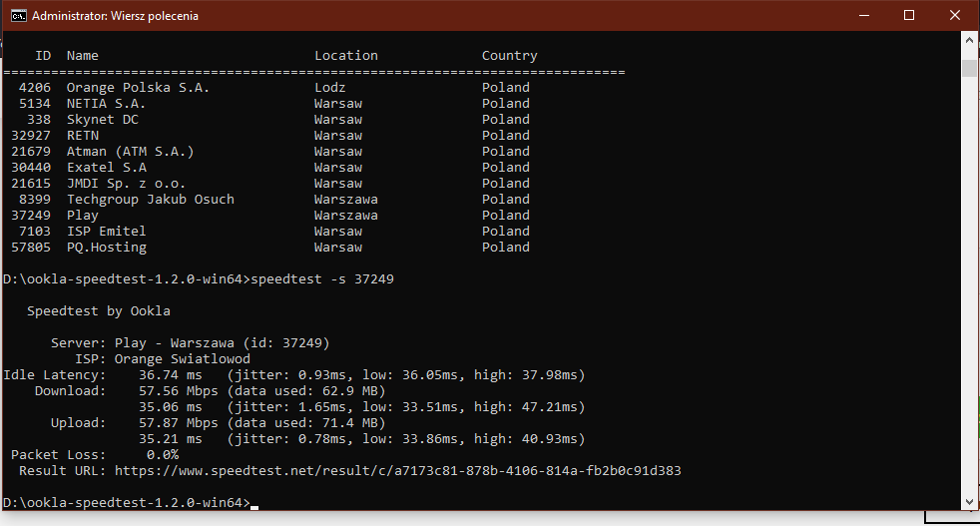This screenshot has width=980, height=526.
Task: Click the 'Play' name in the server list
Action: click(x=83, y=216)
